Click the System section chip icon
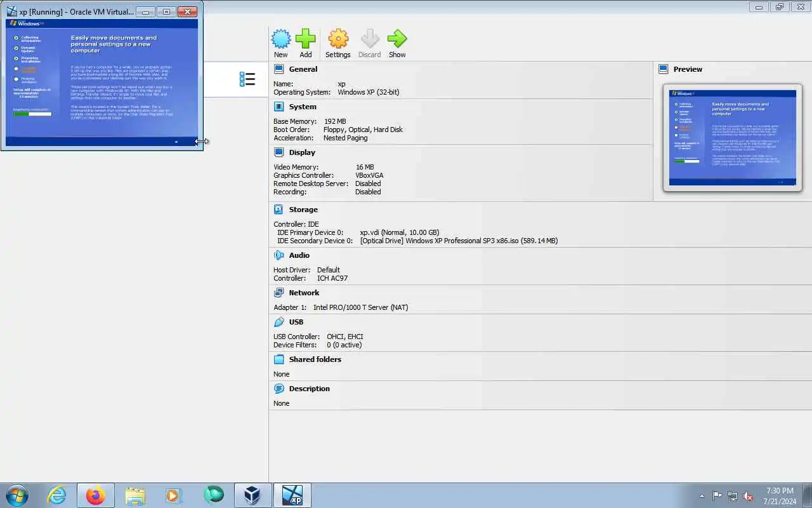Image resolution: width=812 pixels, height=508 pixels. tap(278, 107)
